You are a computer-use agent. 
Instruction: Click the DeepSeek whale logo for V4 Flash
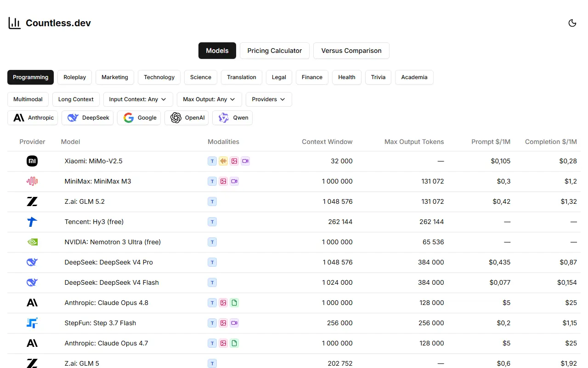click(32, 282)
